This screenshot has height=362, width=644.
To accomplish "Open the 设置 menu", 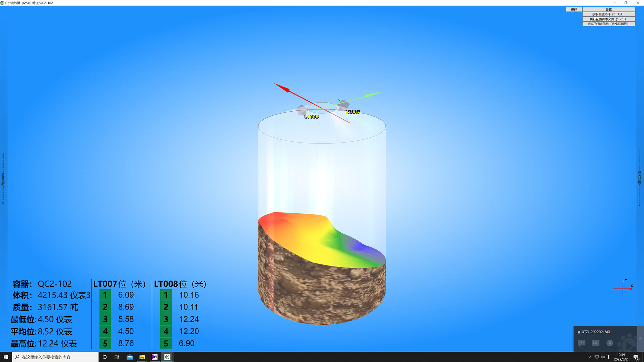I will click(x=608, y=10).
